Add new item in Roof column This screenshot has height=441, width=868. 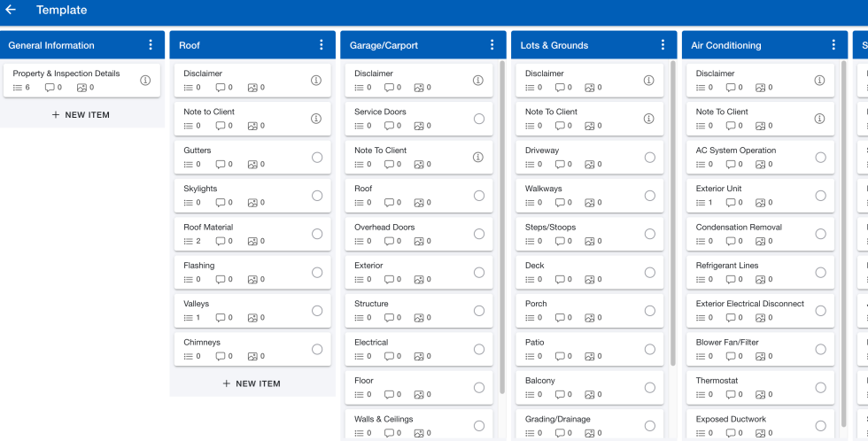tap(252, 383)
